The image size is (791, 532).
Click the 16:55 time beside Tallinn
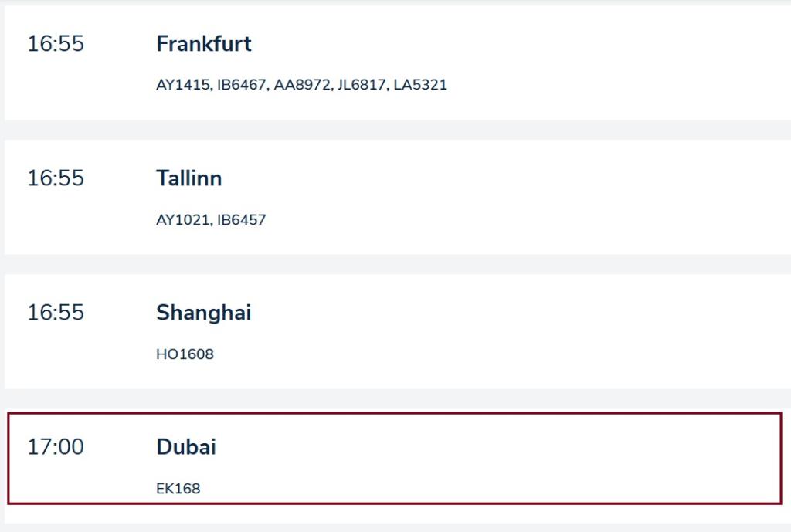point(56,178)
